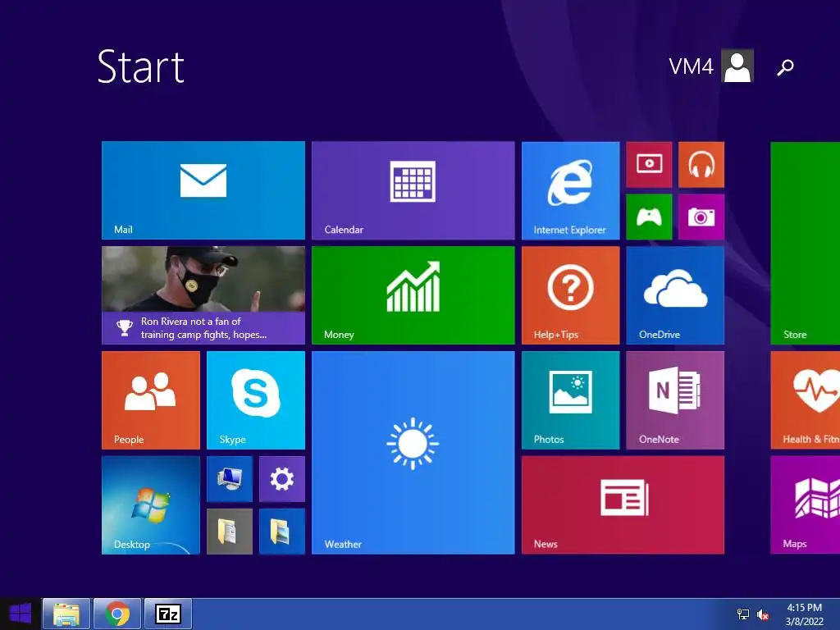Open the News tile

[x=623, y=505]
